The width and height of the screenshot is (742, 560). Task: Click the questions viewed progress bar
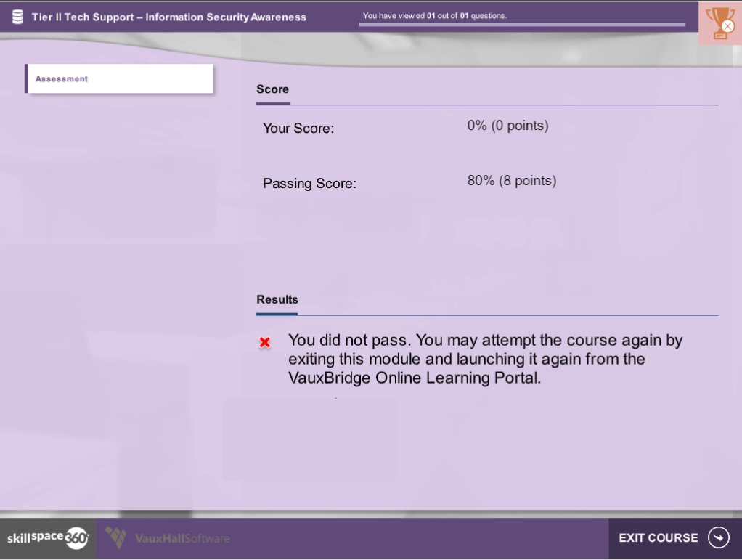pos(522,25)
